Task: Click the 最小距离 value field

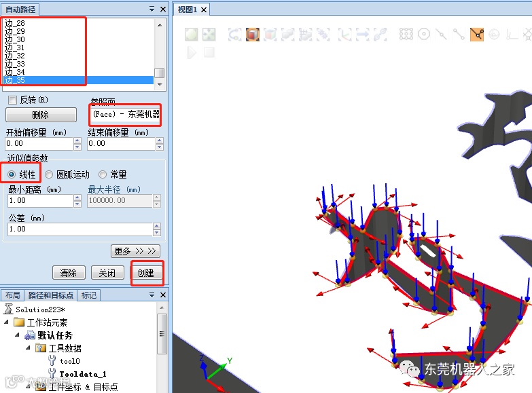Action: [40, 200]
